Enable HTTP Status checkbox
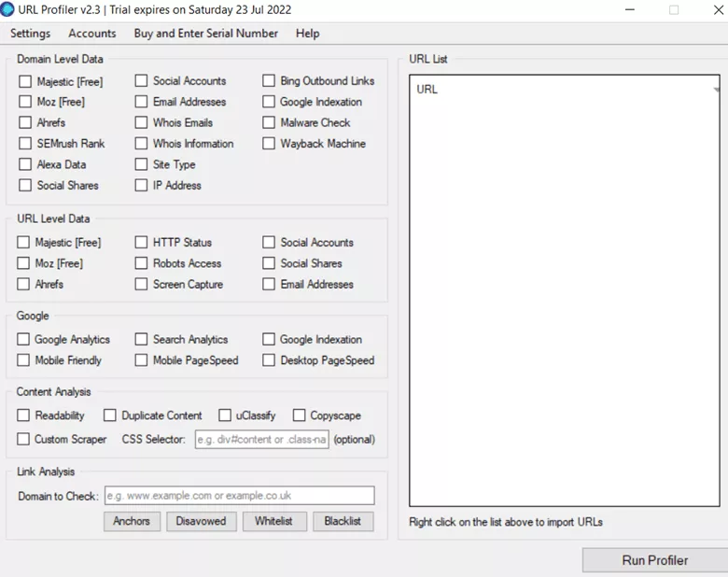The width and height of the screenshot is (728, 577). 141,243
